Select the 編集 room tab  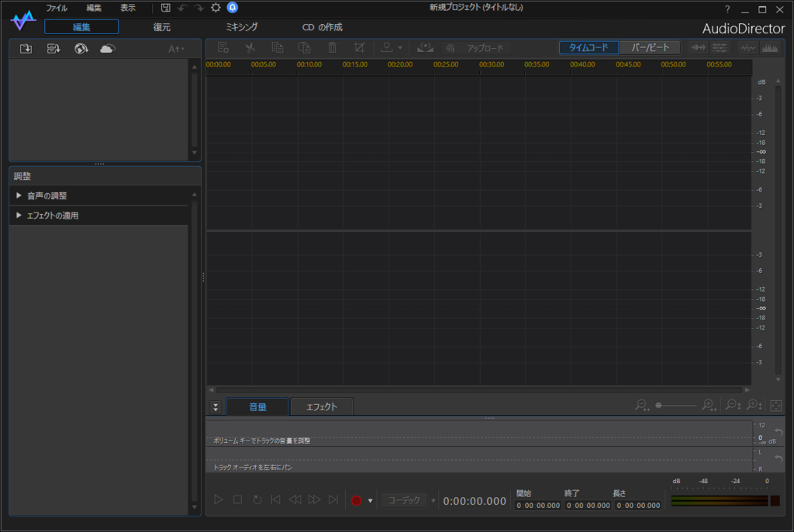[81, 27]
